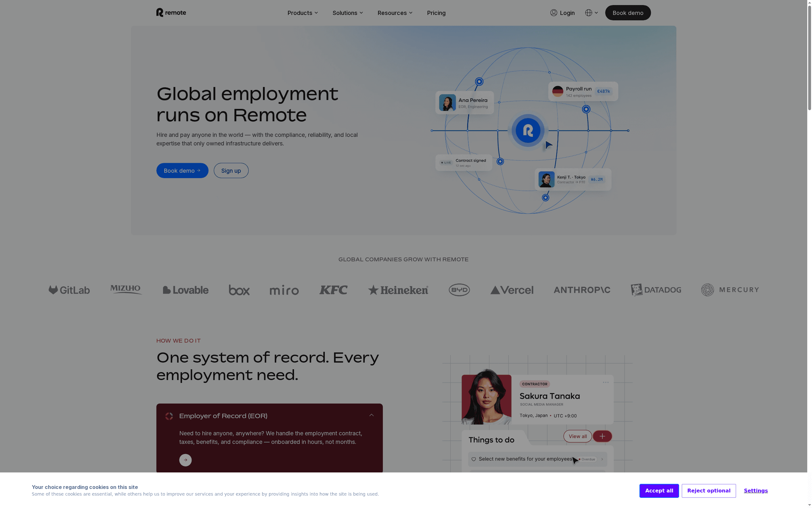812x508 pixels.
Task: Click the Mizuho logo
Action: pos(126,289)
